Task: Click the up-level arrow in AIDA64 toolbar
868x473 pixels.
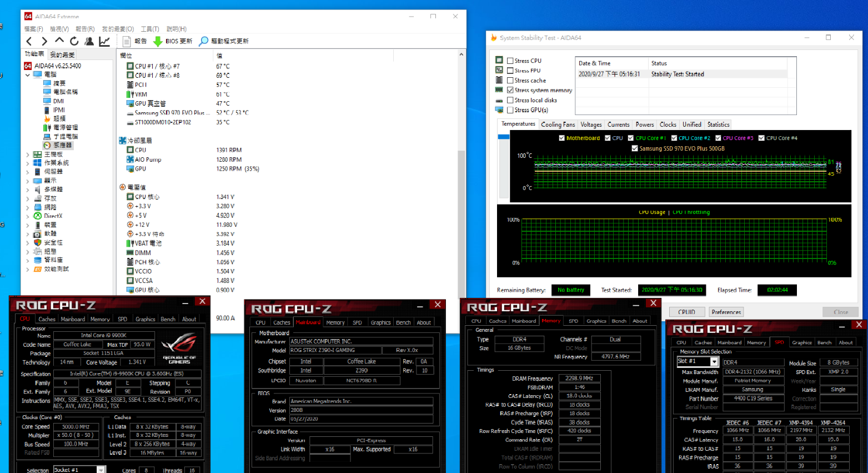Action: 59,41
